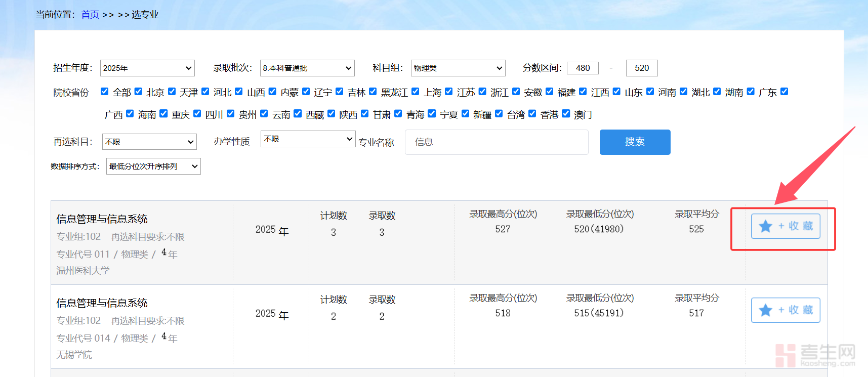Click the maximum score field showing 520
Screen dimensions: 868x377
pos(642,68)
